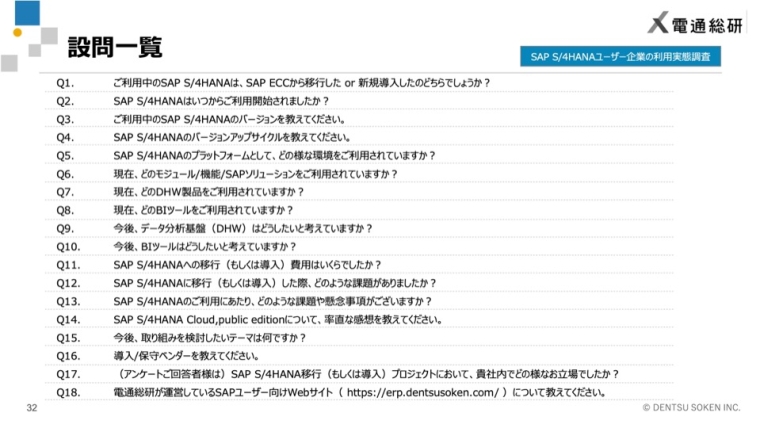The width and height of the screenshot is (760, 428).
Task: Click the Q9. label
Action: pyautogui.click(x=65, y=228)
